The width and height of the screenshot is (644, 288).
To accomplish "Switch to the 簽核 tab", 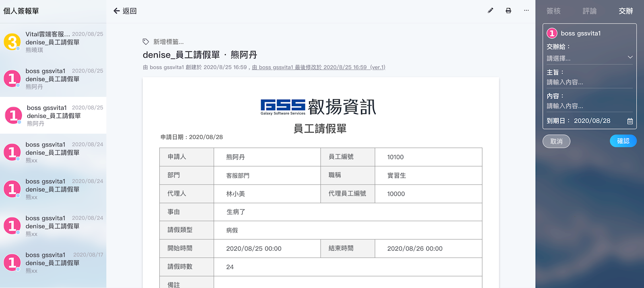I will click(x=553, y=11).
